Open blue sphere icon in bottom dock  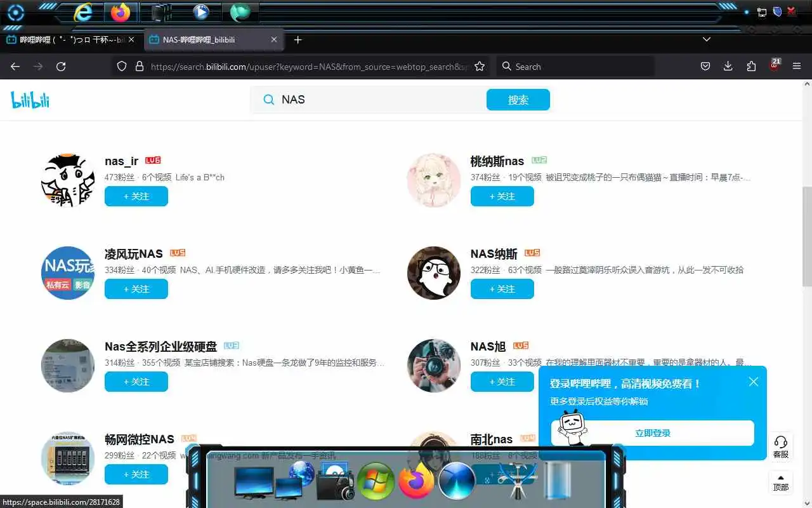coord(457,481)
